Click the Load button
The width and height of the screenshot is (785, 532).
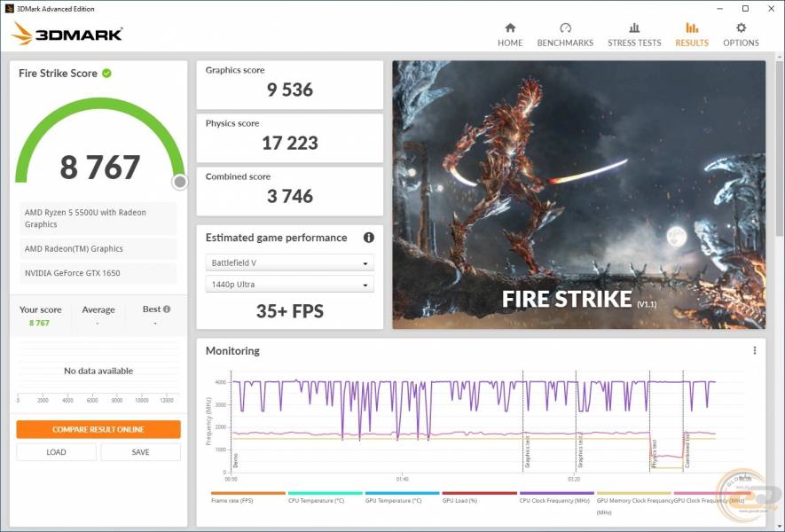click(x=56, y=452)
